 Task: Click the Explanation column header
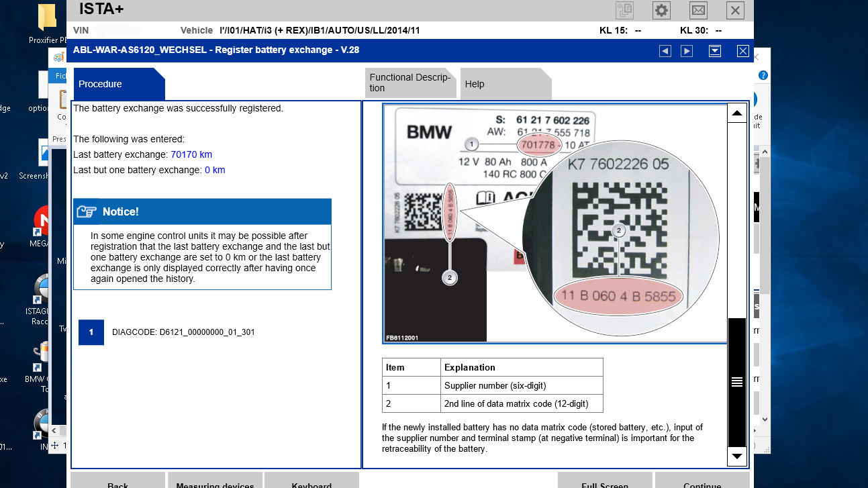[x=522, y=367]
